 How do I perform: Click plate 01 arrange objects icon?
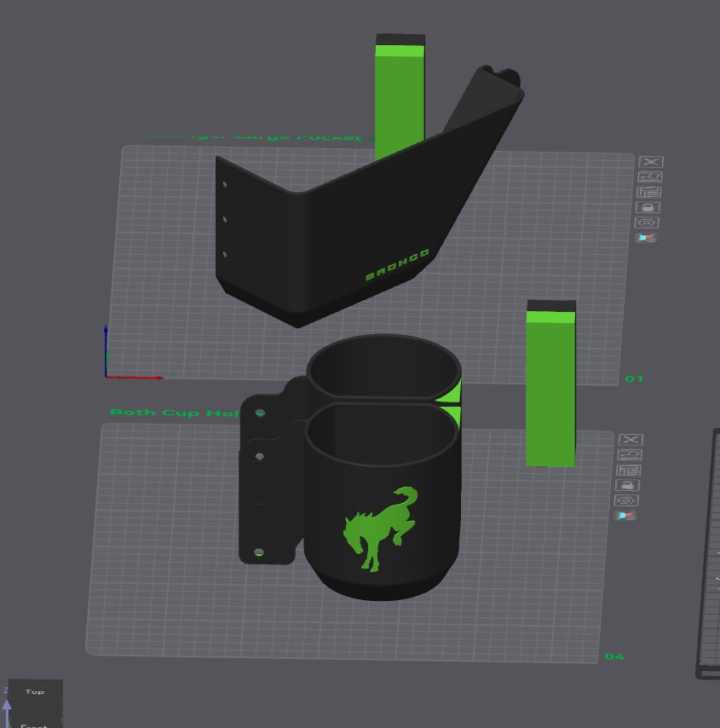pos(648,192)
